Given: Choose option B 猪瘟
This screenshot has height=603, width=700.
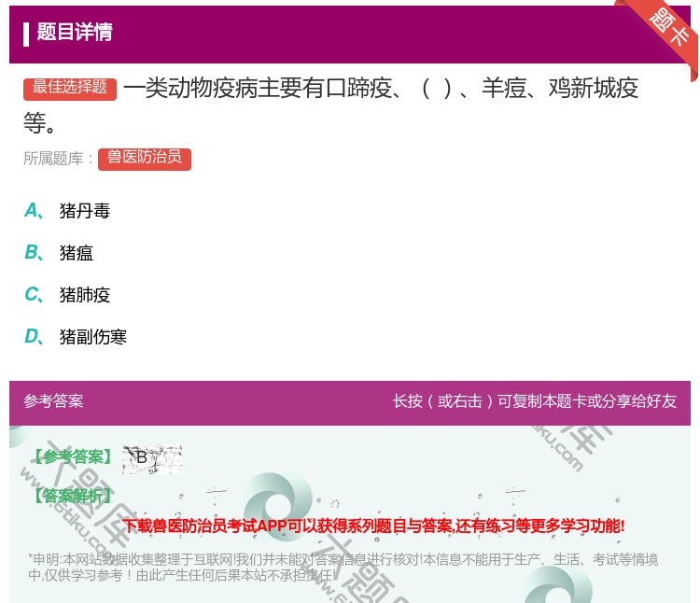Looking at the screenshot, I should 59,253.
